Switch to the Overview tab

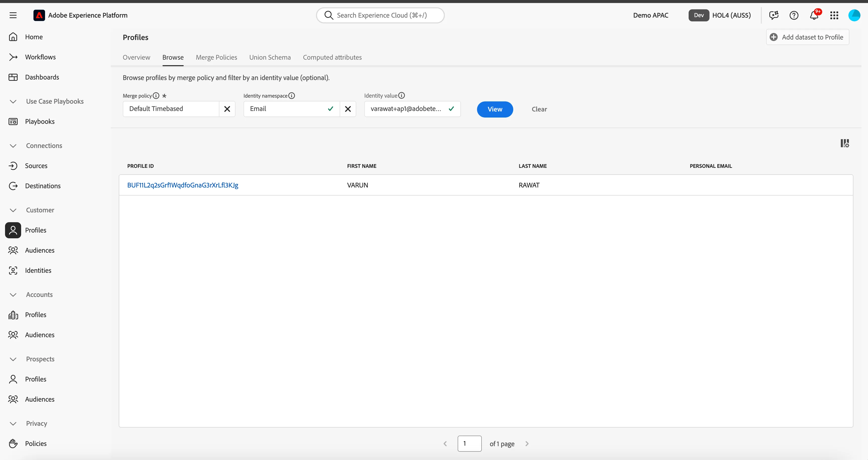point(136,57)
